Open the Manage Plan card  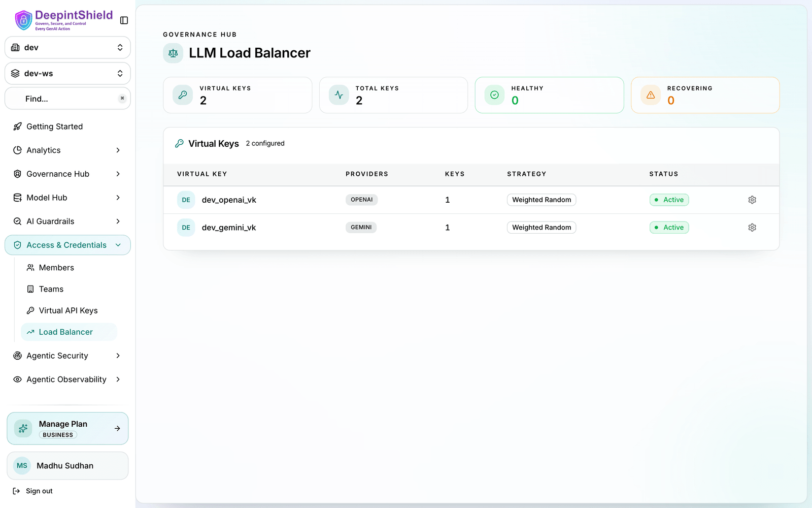[x=67, y=428]
